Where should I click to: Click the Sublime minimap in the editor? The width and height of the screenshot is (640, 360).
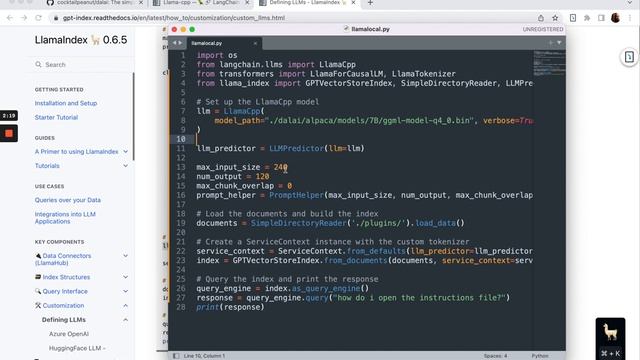549,62
